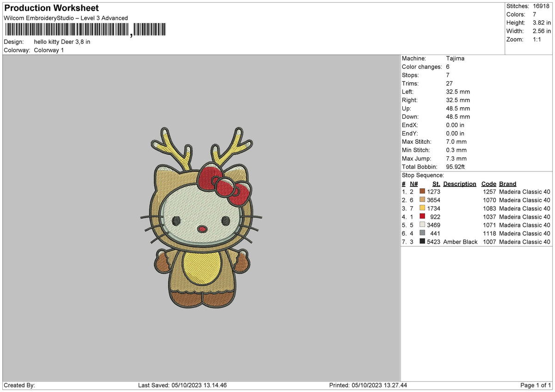This screenshot has height=392, width=555.
Task: Click the barcode under the worksheet title
Action: point(85,31)
